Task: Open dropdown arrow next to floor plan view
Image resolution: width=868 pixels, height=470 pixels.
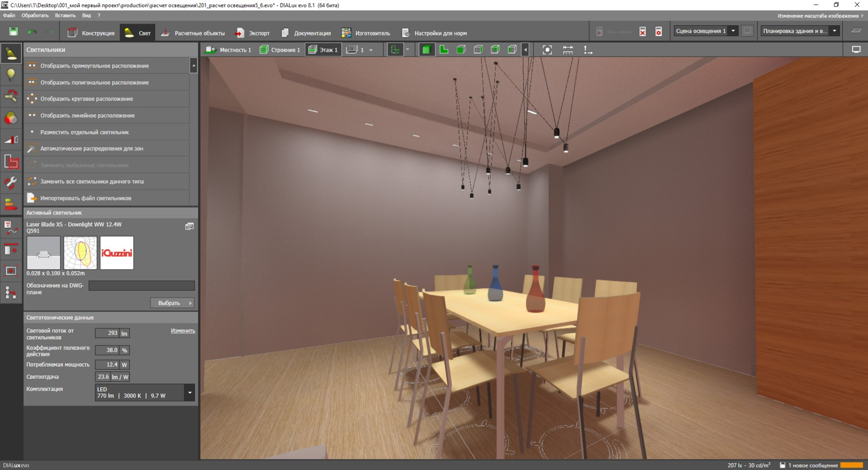Action: pos(408,50)
